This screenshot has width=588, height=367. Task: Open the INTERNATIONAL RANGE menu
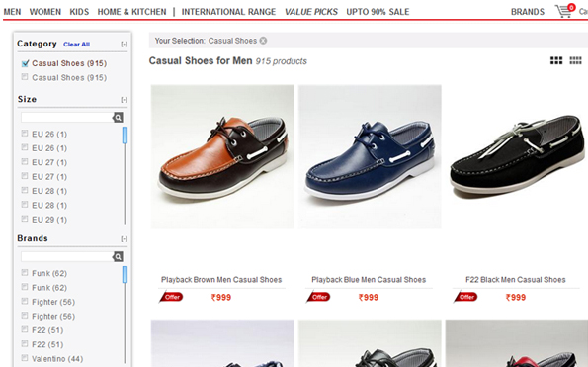point(228,12)
